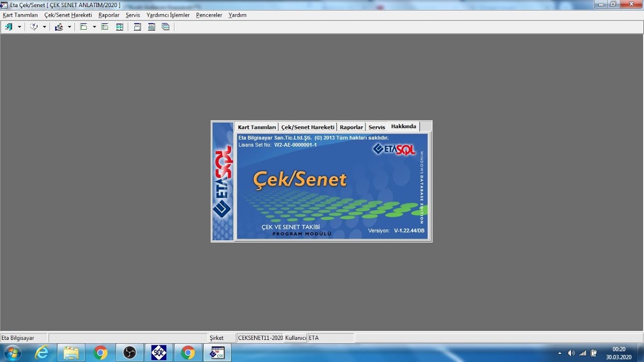The image size is (644, 362).
Task: Click the cascade windows toolbar icon
Action: pos(166,27)
